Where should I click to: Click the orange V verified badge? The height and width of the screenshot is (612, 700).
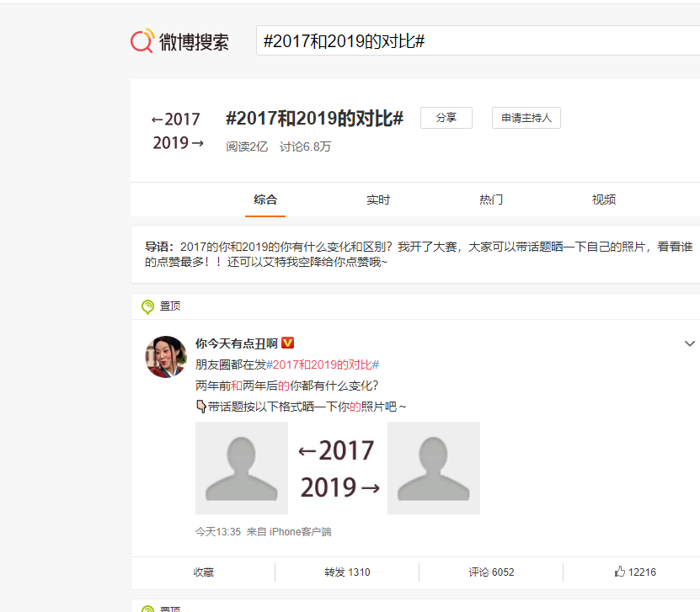point(287,343)
